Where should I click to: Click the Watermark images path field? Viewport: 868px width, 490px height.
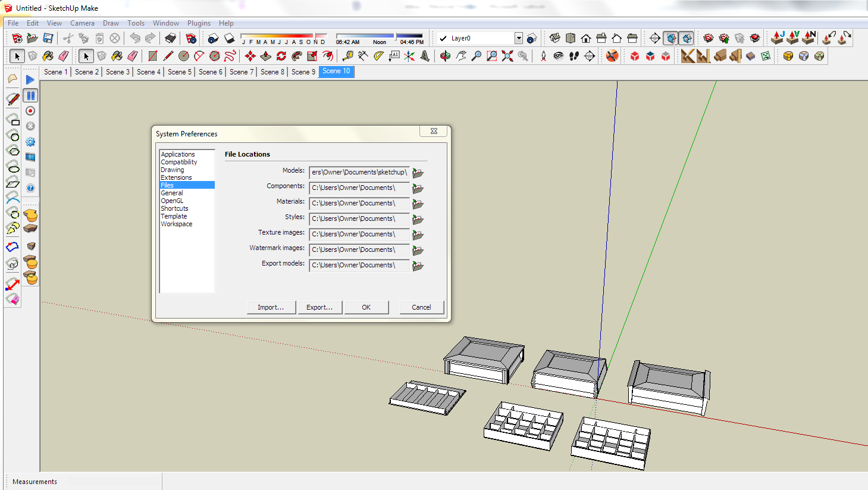tap(359, 250)
